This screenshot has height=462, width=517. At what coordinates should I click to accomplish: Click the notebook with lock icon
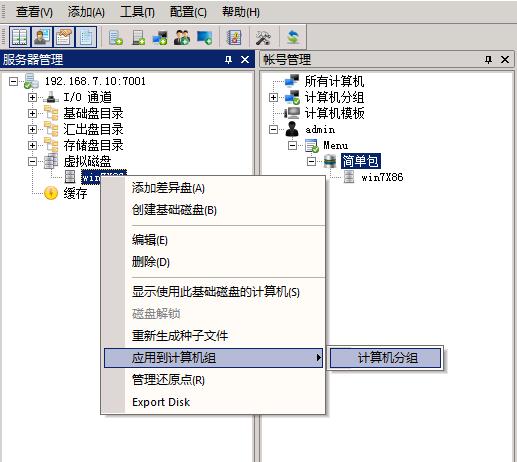coord(234,37)
